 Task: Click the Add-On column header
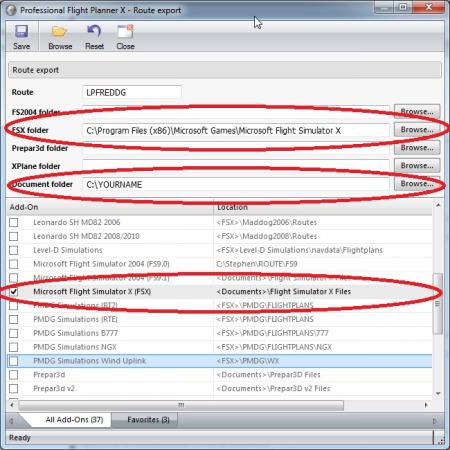pos(110,207)
